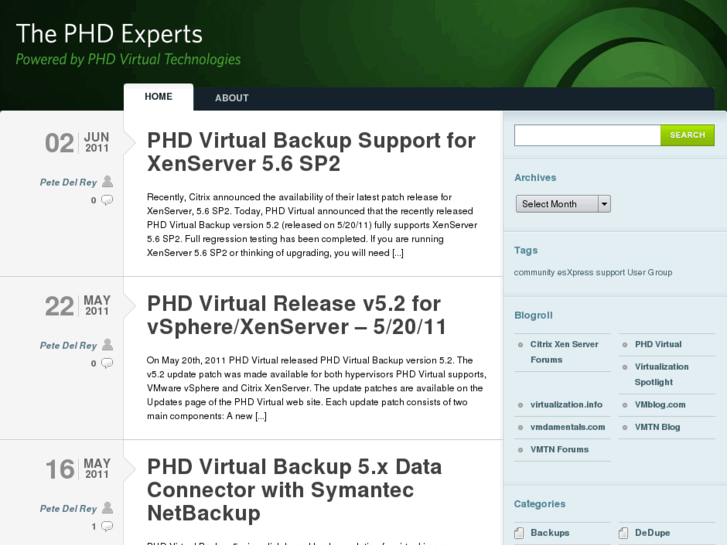The width and height of the screenshot is (727, 545).
Task: Open post PHD Virtual Backup Support for XenServer
Action: click(311, 152)
